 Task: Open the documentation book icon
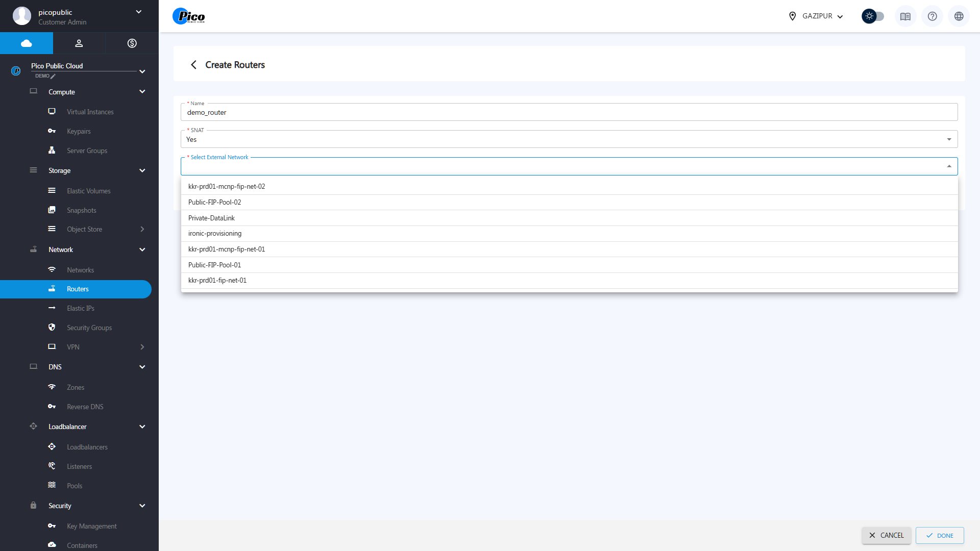coord(905,16)
